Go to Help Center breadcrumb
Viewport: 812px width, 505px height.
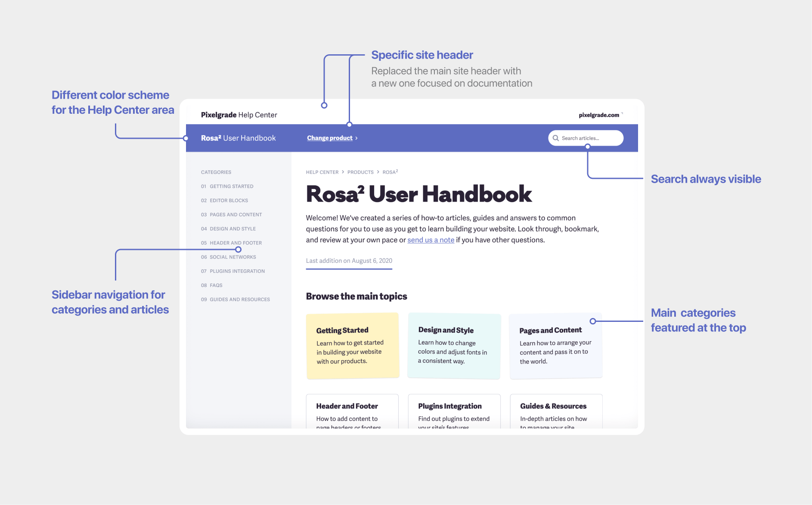tap(322, 172)
